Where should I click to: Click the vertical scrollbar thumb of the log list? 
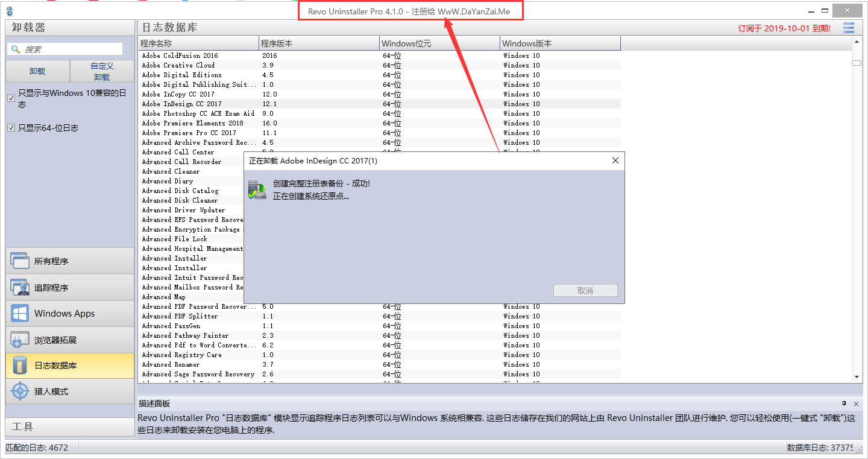[857, 63]
